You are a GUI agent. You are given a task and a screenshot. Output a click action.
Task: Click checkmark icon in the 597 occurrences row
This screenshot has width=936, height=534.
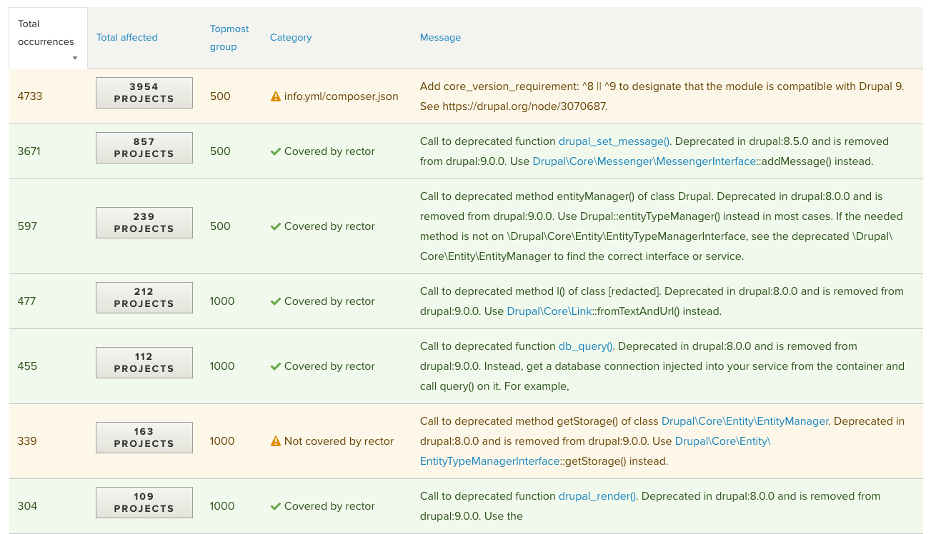[x=275, y=227]
